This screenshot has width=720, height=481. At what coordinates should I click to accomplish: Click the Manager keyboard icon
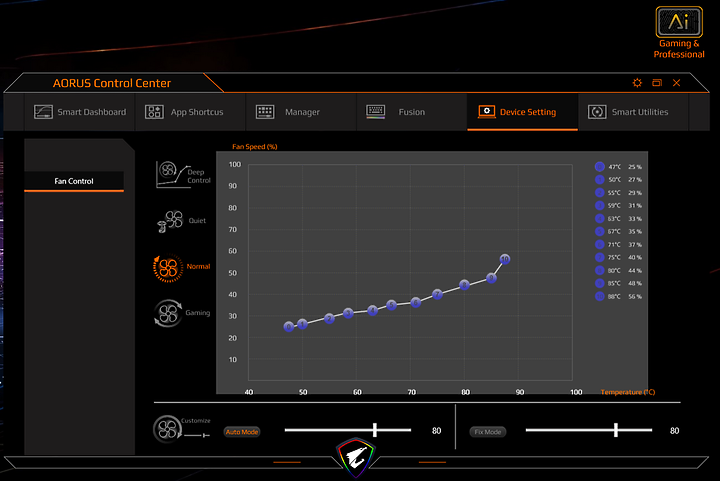[x=265, y=112]
